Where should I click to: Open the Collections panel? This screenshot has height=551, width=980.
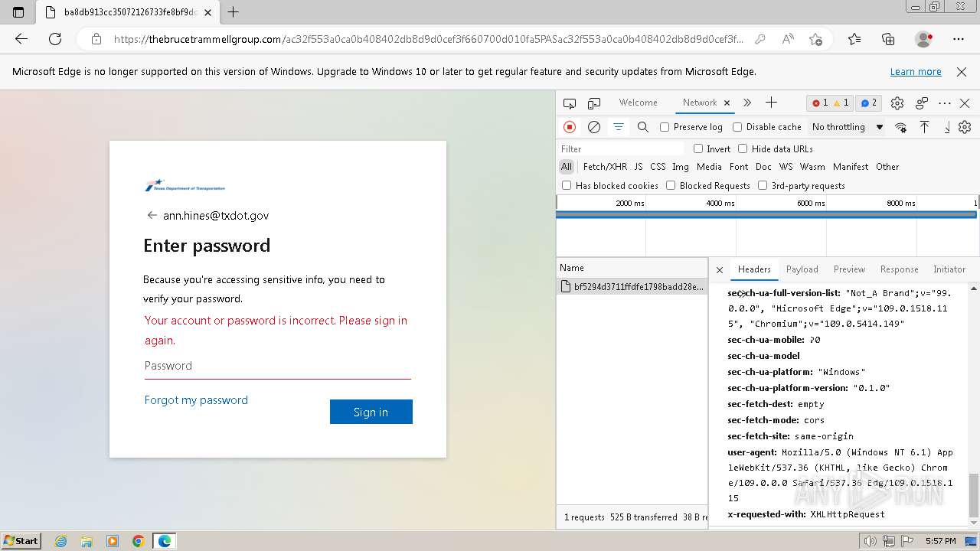pos(888,39)
